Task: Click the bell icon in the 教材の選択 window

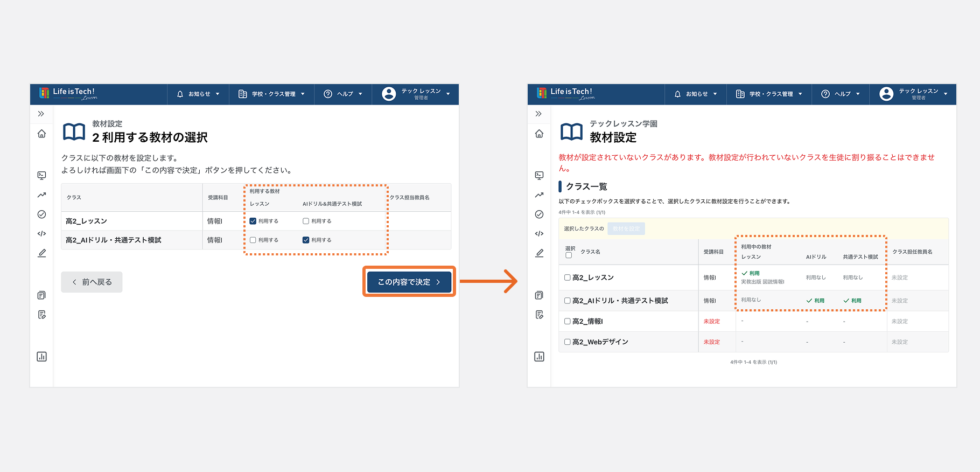Action: tap(180, 94)
